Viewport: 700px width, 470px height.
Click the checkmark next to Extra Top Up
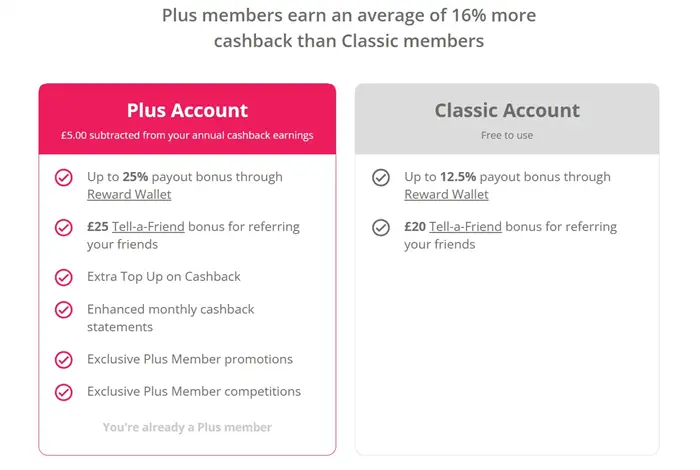(64, 277)
